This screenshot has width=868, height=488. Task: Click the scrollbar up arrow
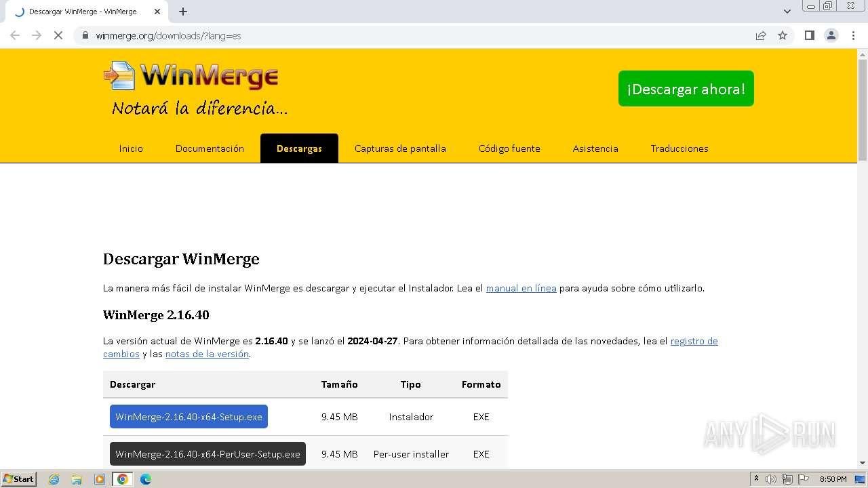pos(863,53)
